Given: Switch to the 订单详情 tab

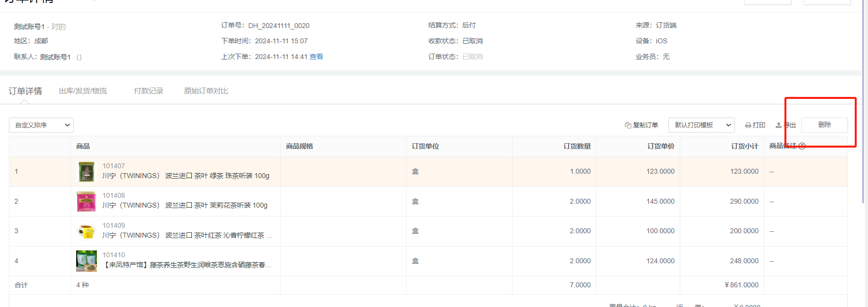Looking at the screenshot, I should click(x=26, y=91).
